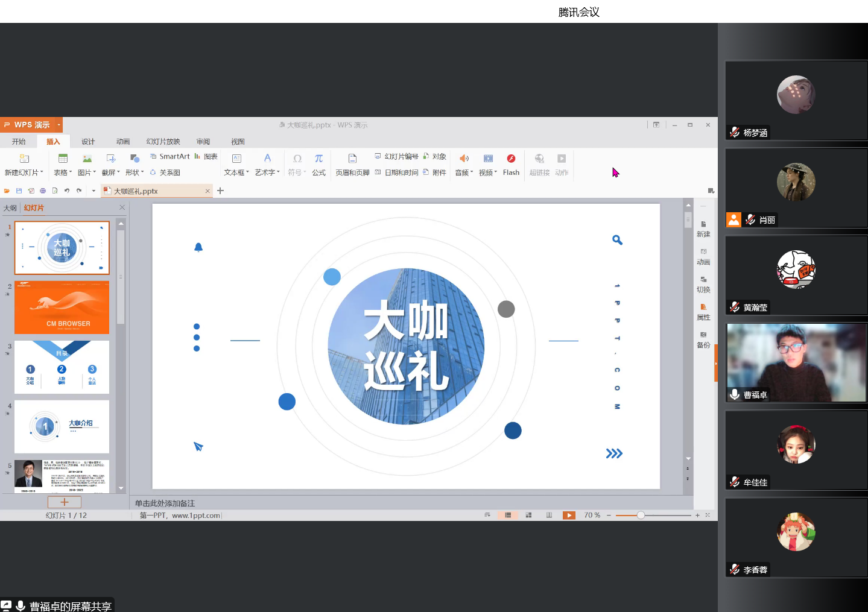Expand the 图片 dropdown arrow
The image size is (868, 612).
tap(95, 172)
